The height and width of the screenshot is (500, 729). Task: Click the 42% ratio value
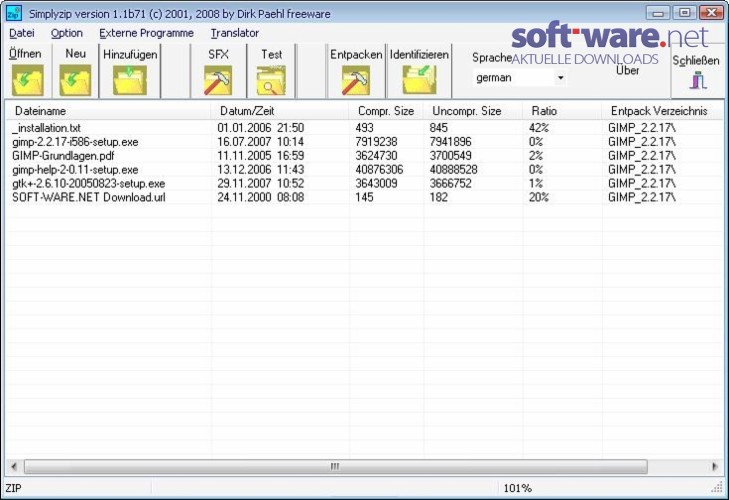(x=538, y=127)
